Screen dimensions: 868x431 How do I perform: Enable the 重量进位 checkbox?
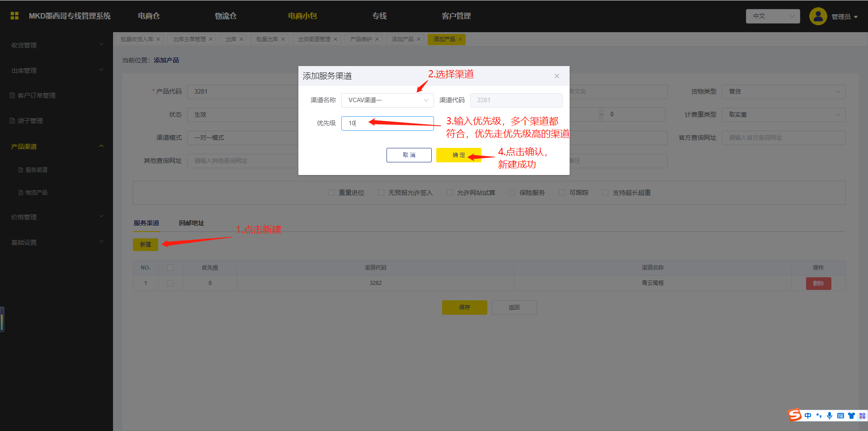click(331, 193)
